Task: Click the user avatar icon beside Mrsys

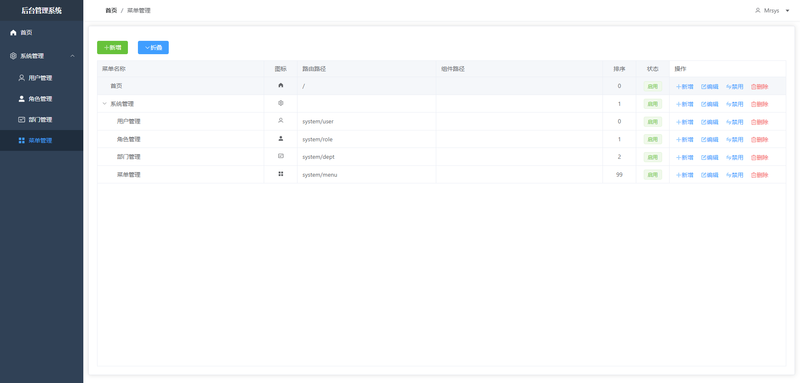Action: coord(758,10)
